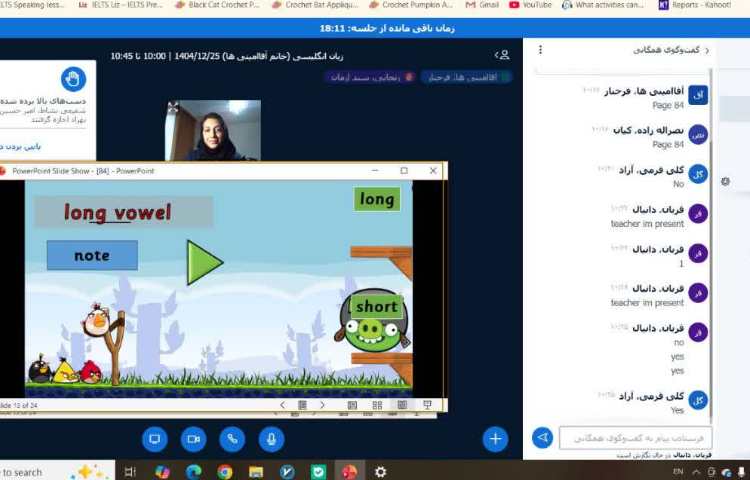Expand webcam fullscreen icon
Viewport: 750px width, 480px height.
tap(173, 108)
